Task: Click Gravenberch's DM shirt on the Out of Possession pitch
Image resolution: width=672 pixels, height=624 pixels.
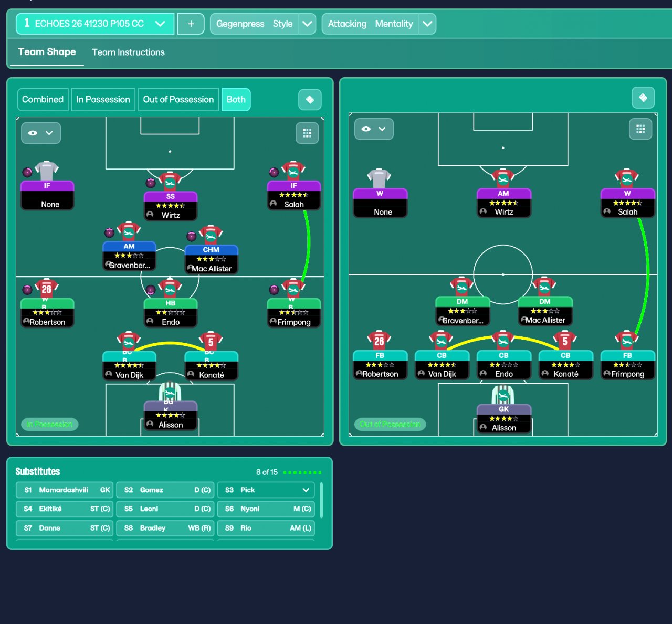Action: coord(461,287)
